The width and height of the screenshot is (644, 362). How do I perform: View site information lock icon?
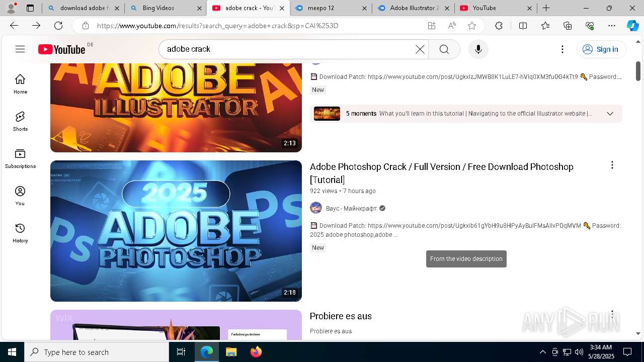click(x=86, y=26)
